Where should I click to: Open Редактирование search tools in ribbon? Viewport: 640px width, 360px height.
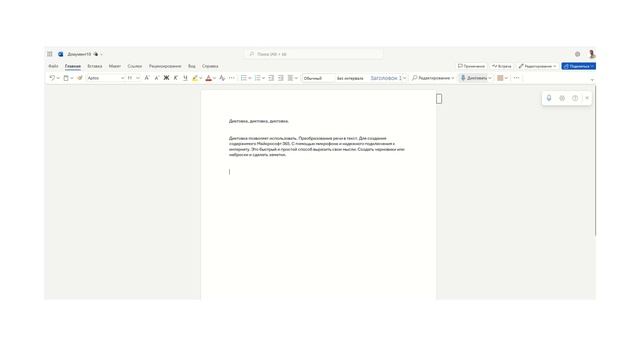pyautogui.click(x=433, y=78)
